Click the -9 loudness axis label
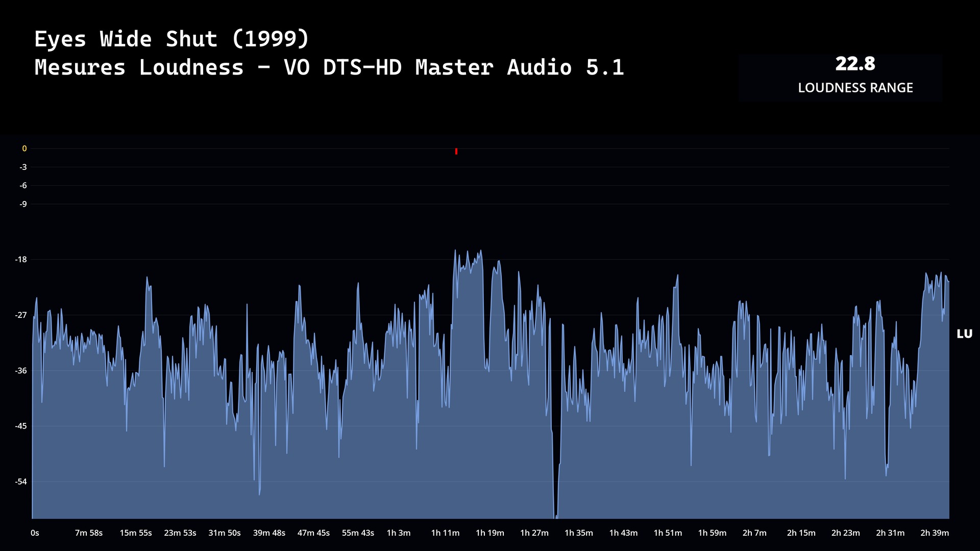This screenshot has height=551, width=980. pos(23,204)
